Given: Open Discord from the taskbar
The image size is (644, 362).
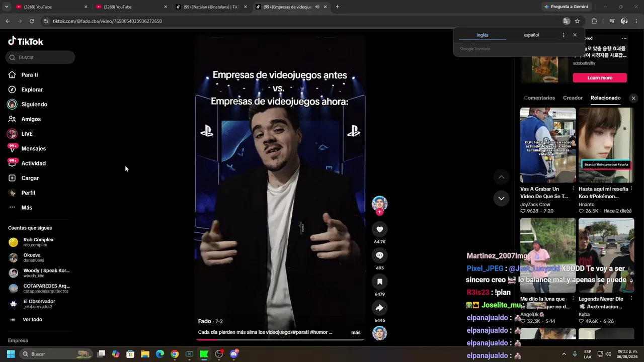Looking at the screenshot, I should click(233, 354).
